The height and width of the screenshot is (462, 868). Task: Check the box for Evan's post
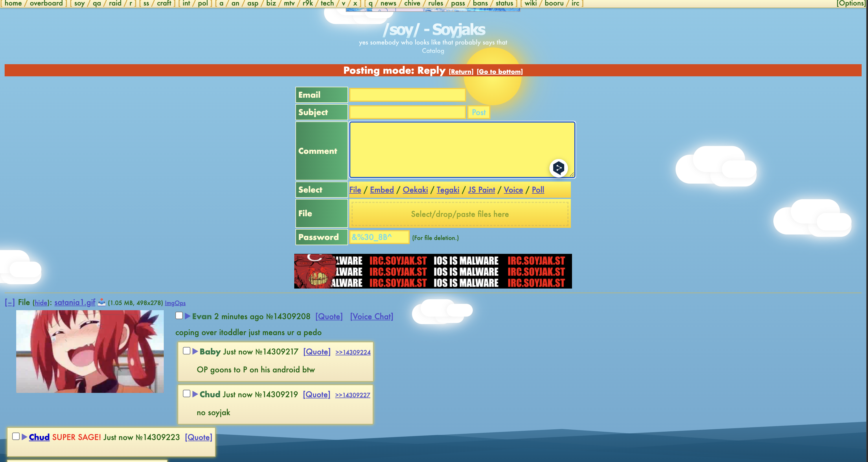click(x=179, y=315)
